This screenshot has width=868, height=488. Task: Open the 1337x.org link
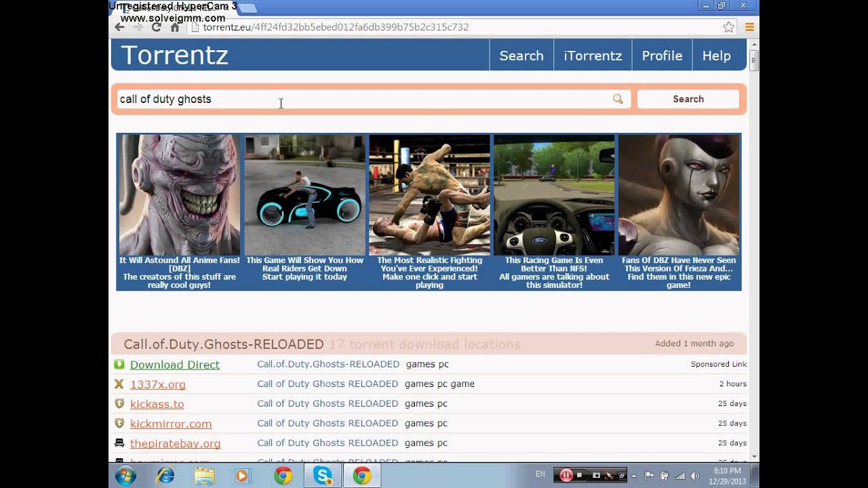pos(158,384)
